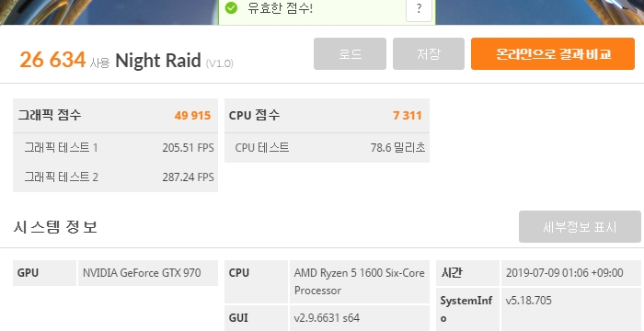The height and width of the screenshot is (331, 644).
Task: Click the 세부정보 표시 button
Action: 580,227
